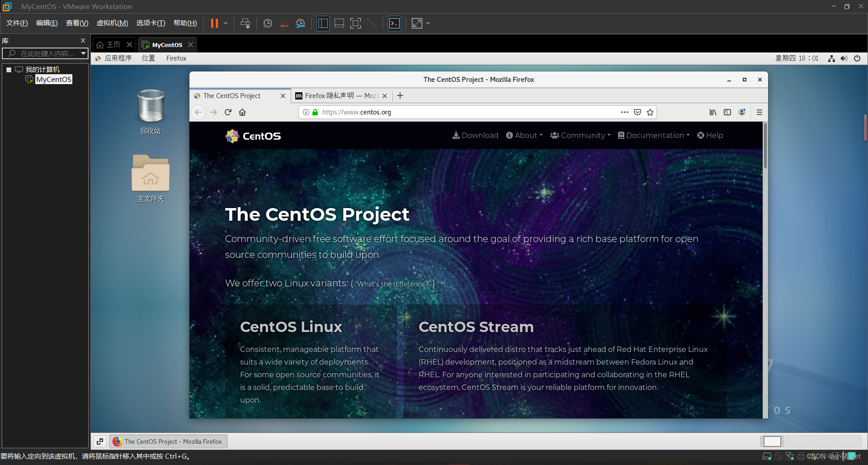Close the MyCentOS VMware tab
868x465 pixels.
(190, 44)
